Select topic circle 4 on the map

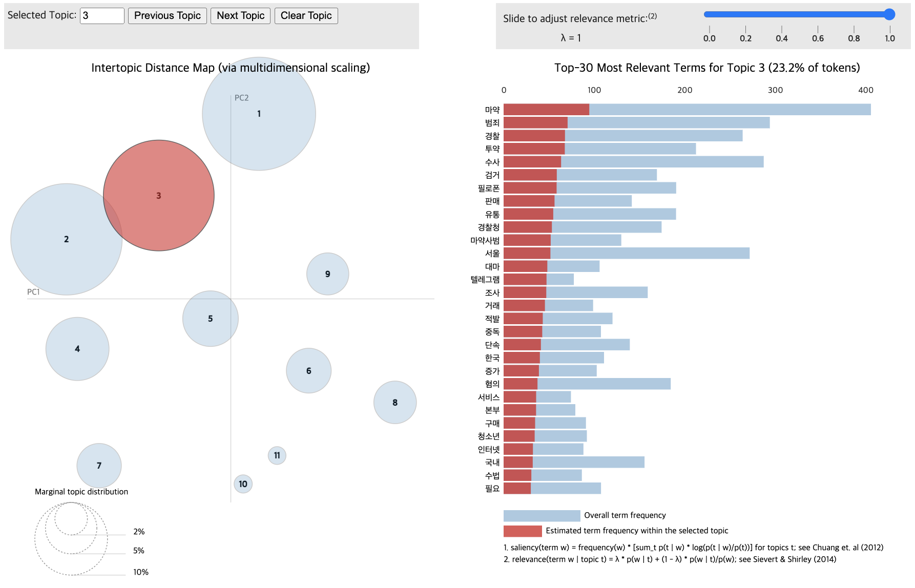(x=77, y=349)
